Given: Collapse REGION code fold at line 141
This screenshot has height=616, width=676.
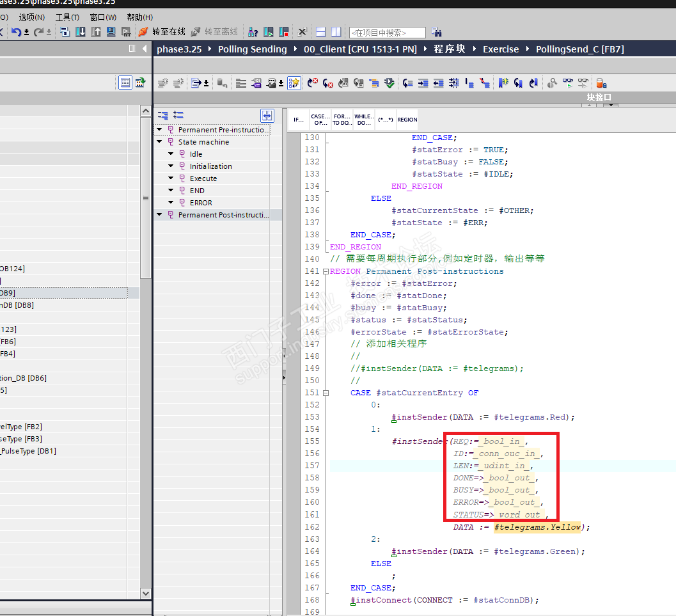Looking at the screenshot, I should pyautogui.click(x=326, y=271).
